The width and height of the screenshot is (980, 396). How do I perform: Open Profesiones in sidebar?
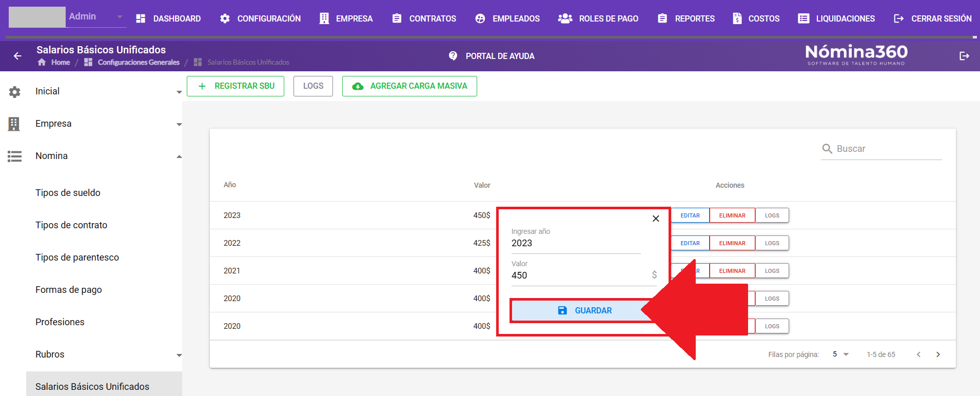coord(60,322)
